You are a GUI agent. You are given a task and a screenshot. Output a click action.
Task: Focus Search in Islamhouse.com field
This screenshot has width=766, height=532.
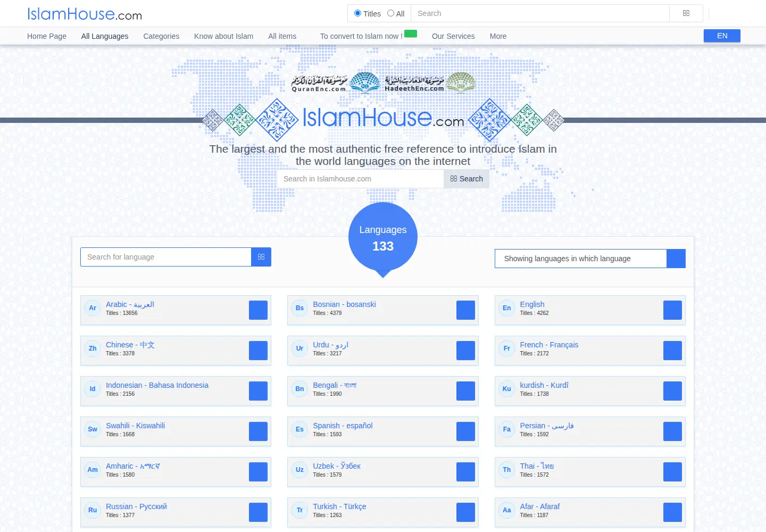pyautogui.click(x=360, y=179)
